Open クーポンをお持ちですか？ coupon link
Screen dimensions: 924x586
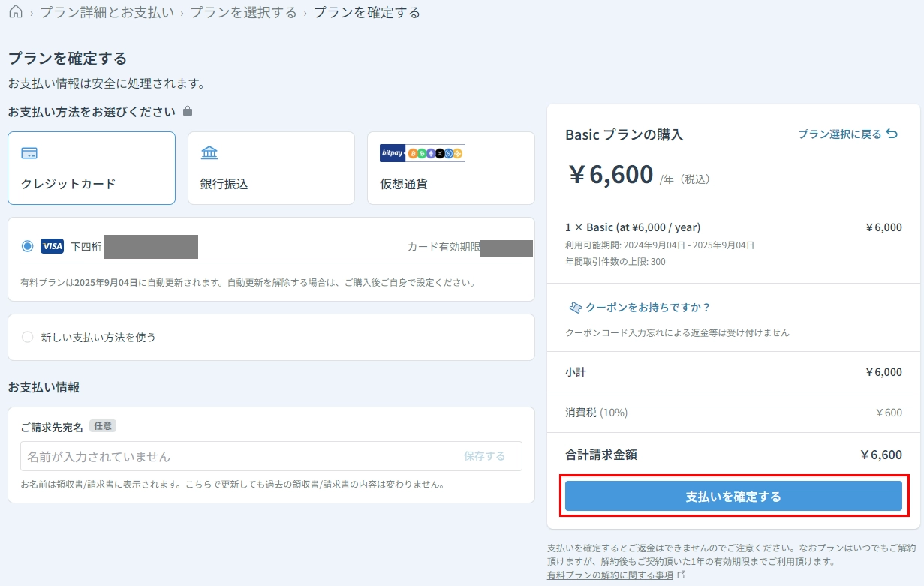click(648, 308)
